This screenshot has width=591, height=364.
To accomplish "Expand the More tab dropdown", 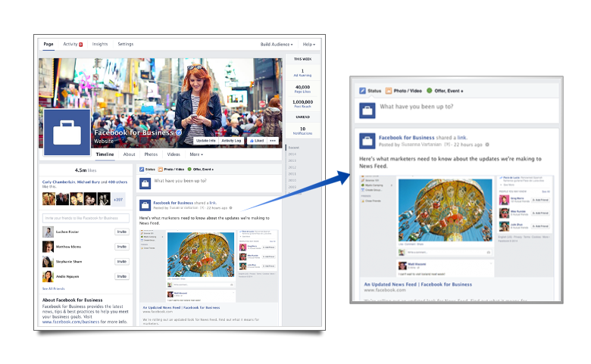I will point(195,154).
